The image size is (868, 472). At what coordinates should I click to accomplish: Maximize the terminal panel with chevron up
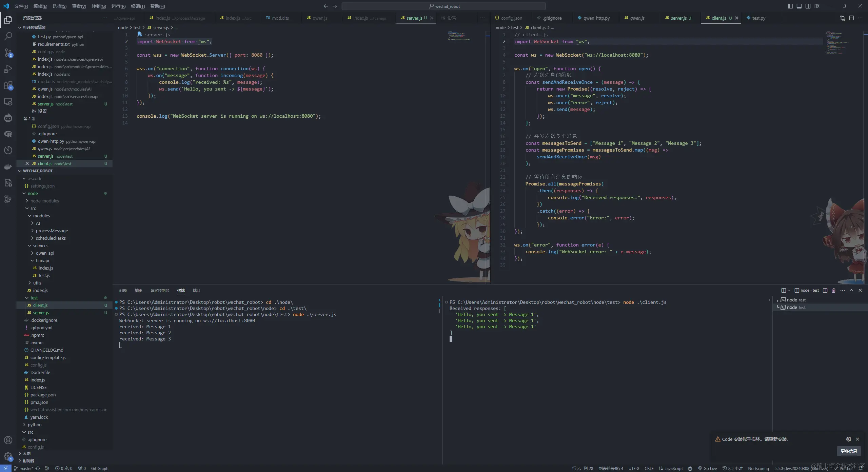coord(851,291)
